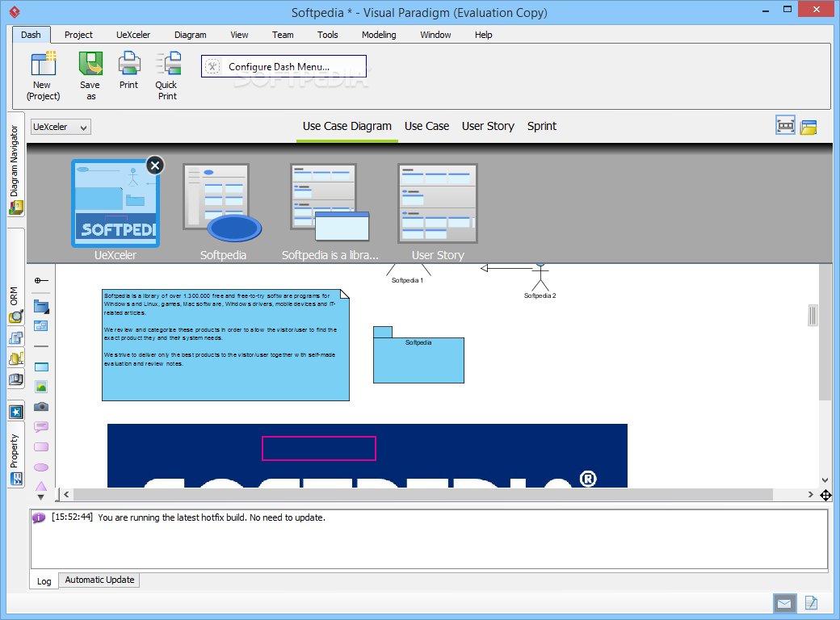Toggle the thumbnail strip view icon
Screen dimensions: 840x620
click(785, 125)
